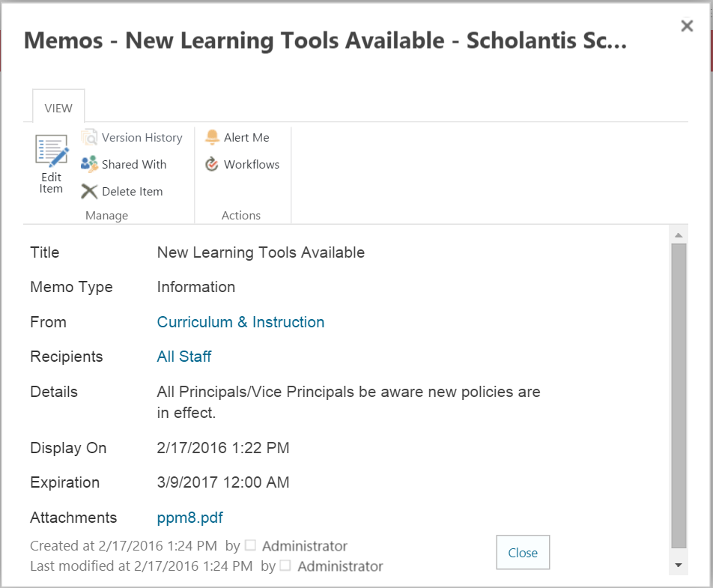Toggle presence box beside Last modified Administrator
The image size is (713, 588).
[285, 566]
